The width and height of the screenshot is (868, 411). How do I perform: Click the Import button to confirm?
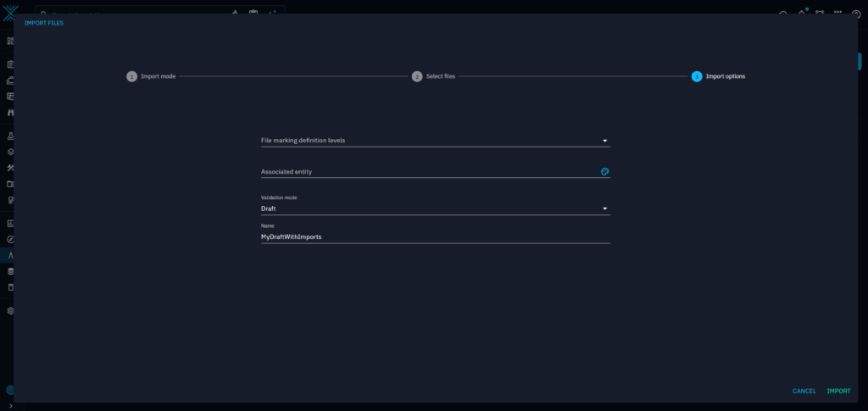point(838,391)
